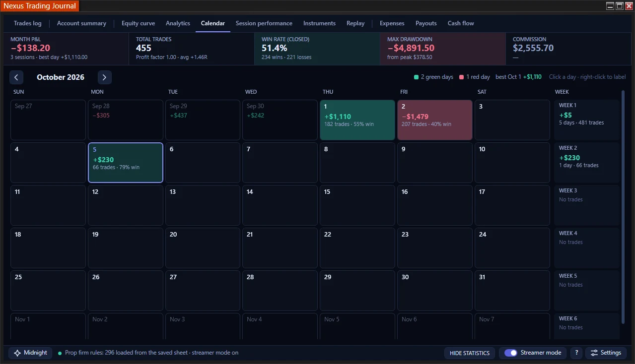635x364 pixels.
Task: Click the WEEK 2 summary card
Action: click(x=587, y=163)
